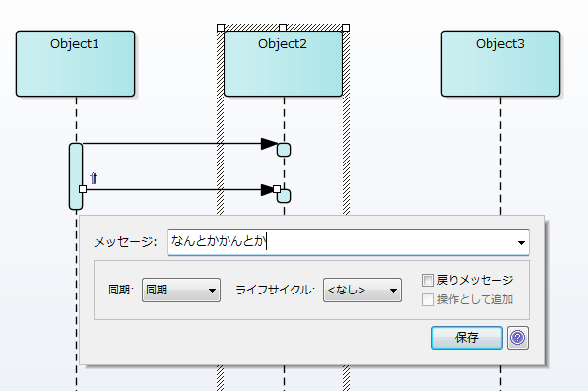The image size is (588, 391).
Task: Click the top-center selection handle of Object2
Action: [x=283, y=28]
